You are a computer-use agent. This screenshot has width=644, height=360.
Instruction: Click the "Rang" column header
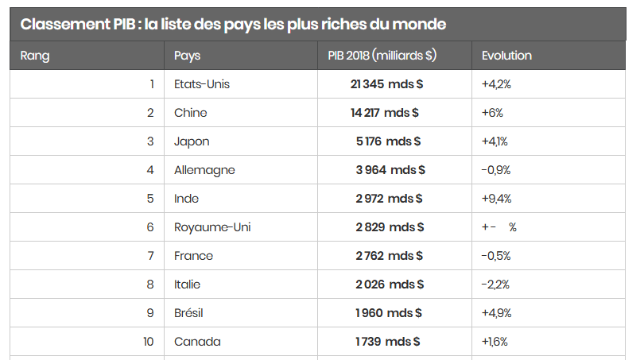point(35,56)
